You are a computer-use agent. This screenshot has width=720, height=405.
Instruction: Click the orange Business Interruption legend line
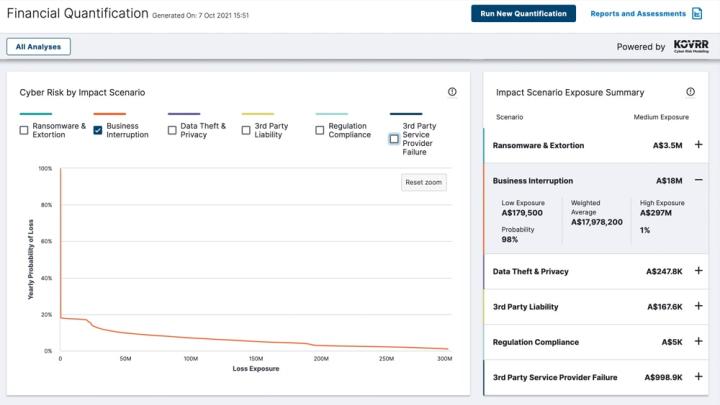coord(111,114)
